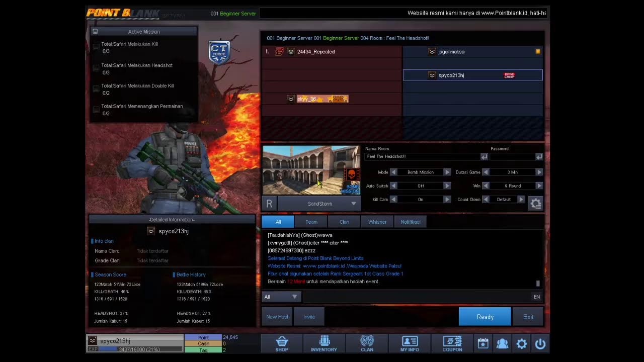Open the chat channel All dropdown

pyautogui.click(x=281, y=297)
